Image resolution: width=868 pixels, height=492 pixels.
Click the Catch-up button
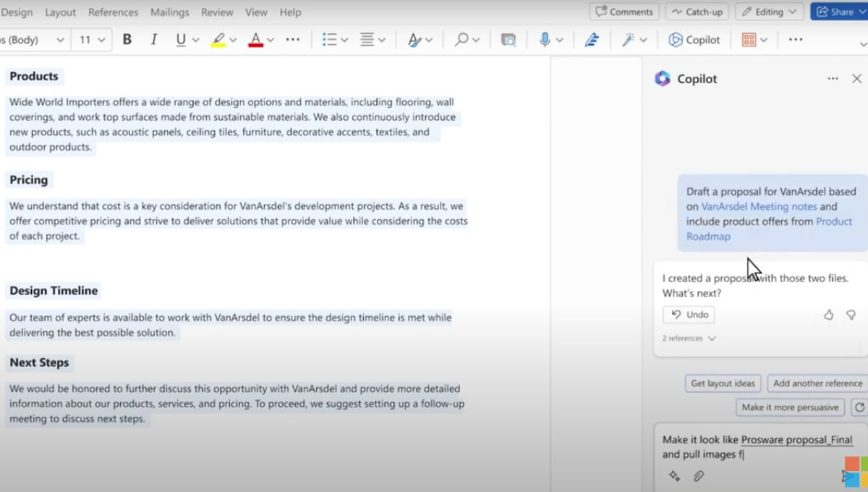697,12
